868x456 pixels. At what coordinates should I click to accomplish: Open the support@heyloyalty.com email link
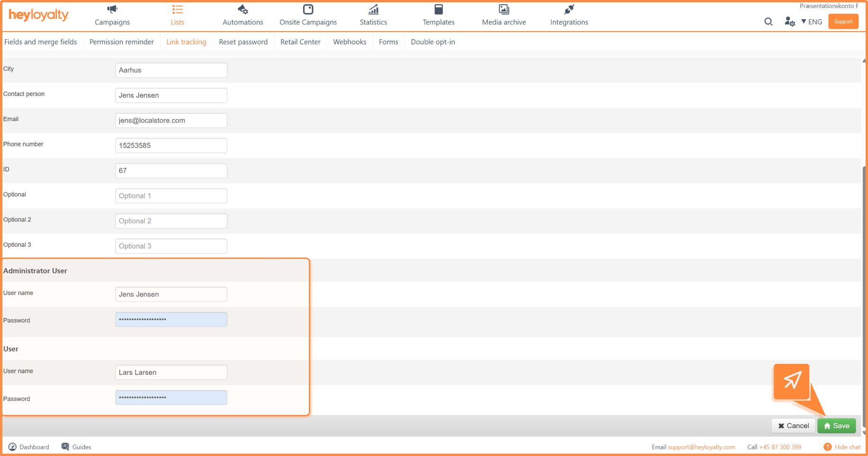tap(701, 447)
